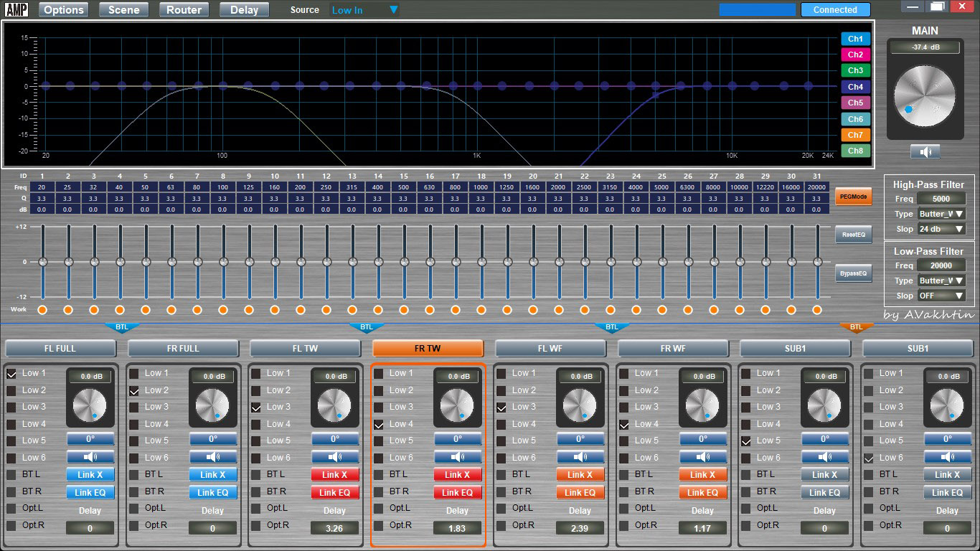
Task: Mute the FR FULL channel speaker icon
Action: [x=213, y=457]
